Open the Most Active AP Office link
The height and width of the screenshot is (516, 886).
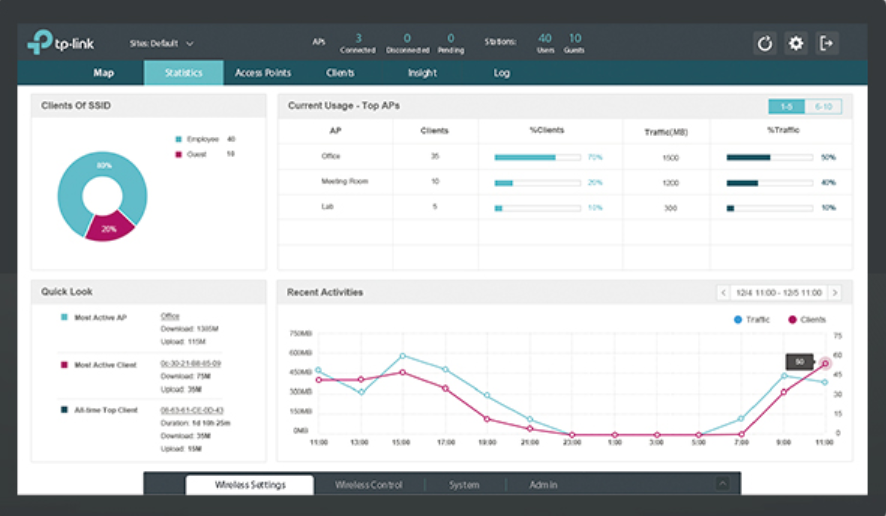point(170,316)
